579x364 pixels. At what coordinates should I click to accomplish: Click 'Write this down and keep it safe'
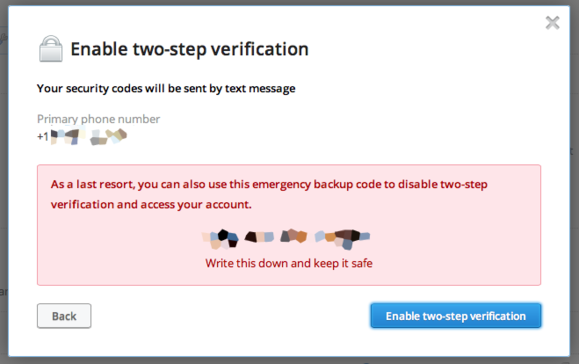click(x=289, y=263)
